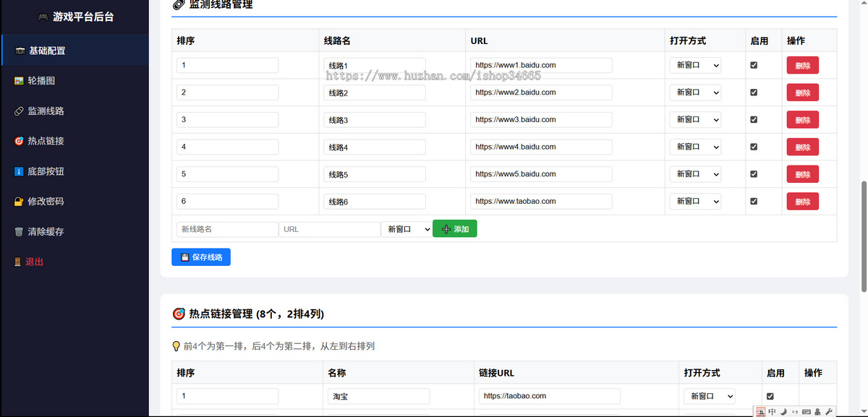
Task: Uncheck 启用 for 线路1
Action: click(754, 65)
